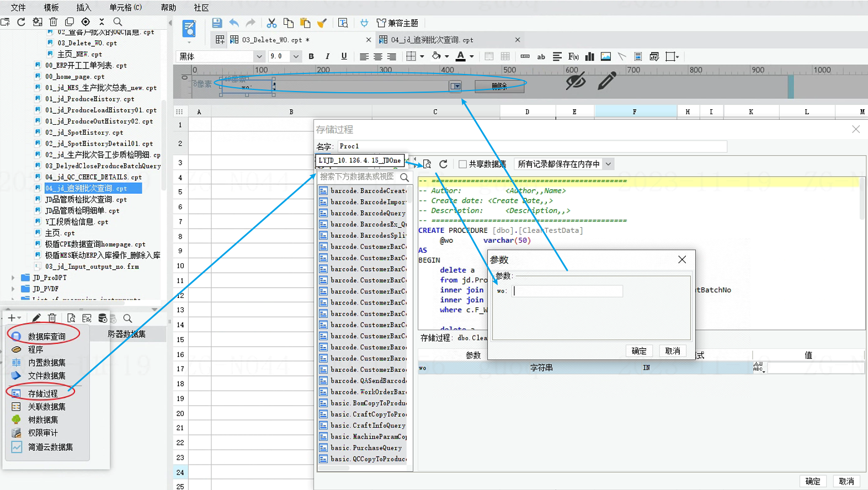Click the new folder icon in the file panel
This screenshot has width=868, height=490.
[x=6, y=22]
